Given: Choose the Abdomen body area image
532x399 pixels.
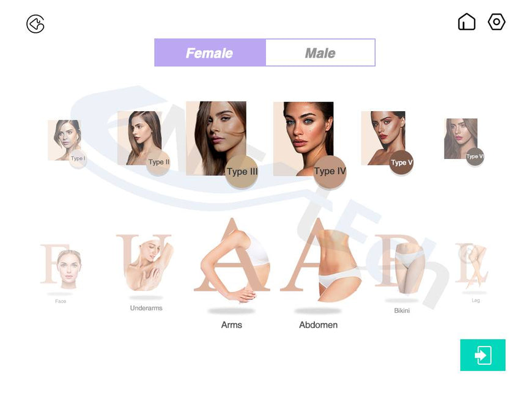Looking at the screenshot, I should (x=319, y=260).
